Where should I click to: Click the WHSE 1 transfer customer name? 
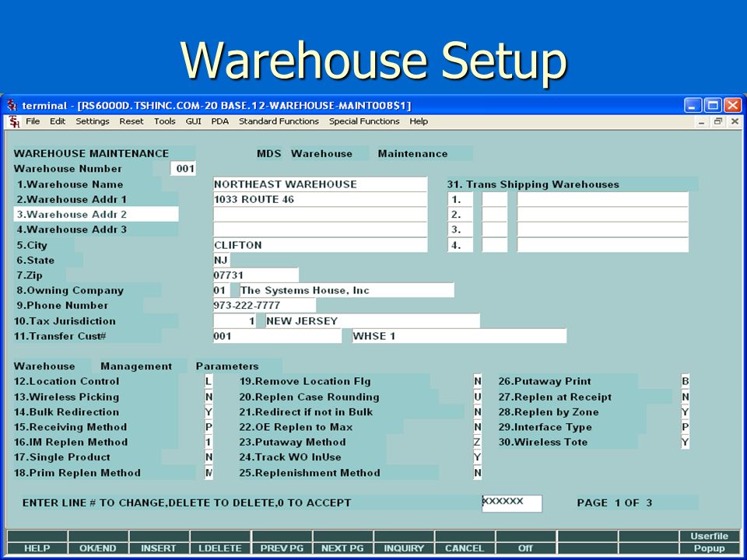pos(459,336)
